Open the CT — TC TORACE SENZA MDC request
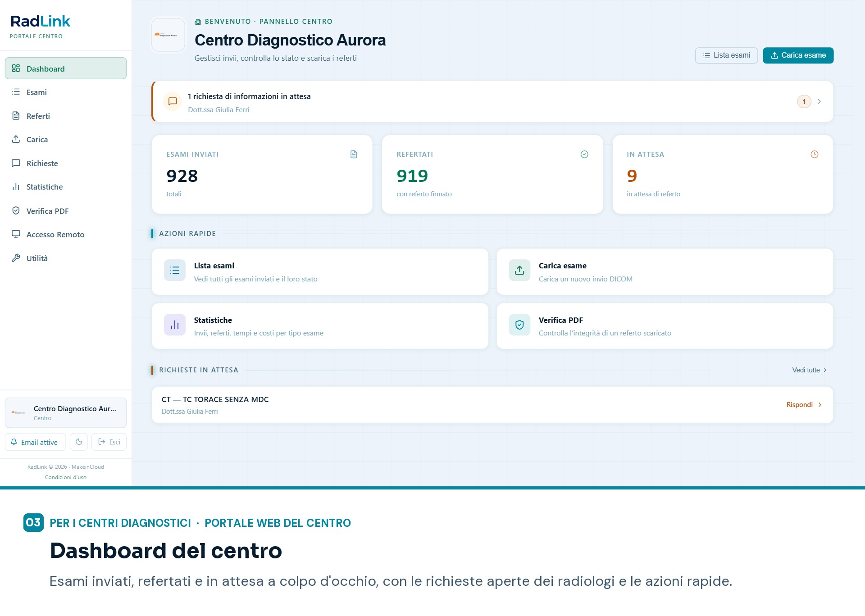This screenshot has width=865, height=616. coord(492,405)
